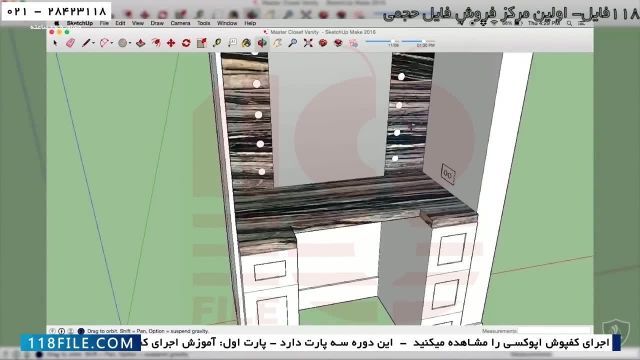Select the Text label tool
Image resolution: width=640 pixels, height=360 pixels.
(232, 43)
